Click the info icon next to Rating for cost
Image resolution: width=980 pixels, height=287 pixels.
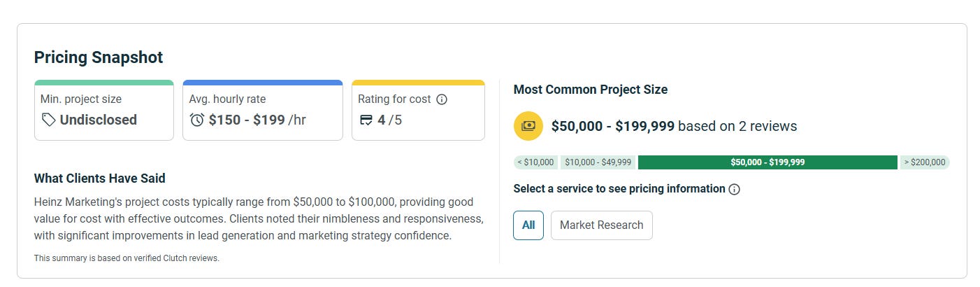pos(442,99)
